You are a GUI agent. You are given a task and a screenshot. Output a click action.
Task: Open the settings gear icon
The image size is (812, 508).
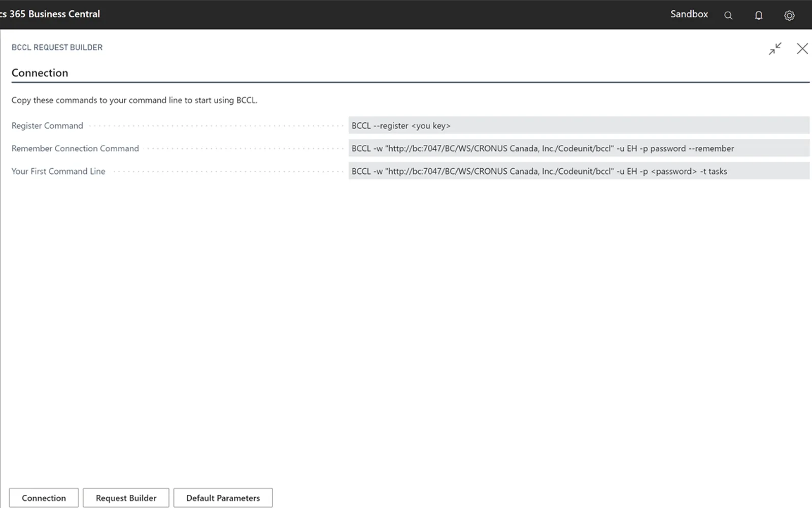click(789, 15)
